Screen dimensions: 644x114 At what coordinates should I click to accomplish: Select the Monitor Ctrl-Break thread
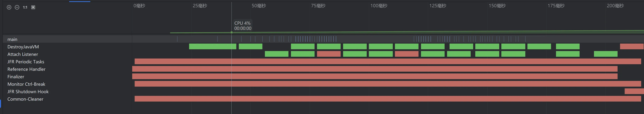[x=26, y=84]
